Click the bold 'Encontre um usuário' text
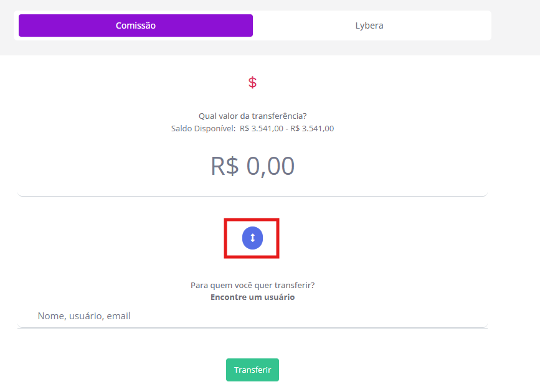Image resolution: width=540 pixels, height=392 pixels. (x=252, y=297)
